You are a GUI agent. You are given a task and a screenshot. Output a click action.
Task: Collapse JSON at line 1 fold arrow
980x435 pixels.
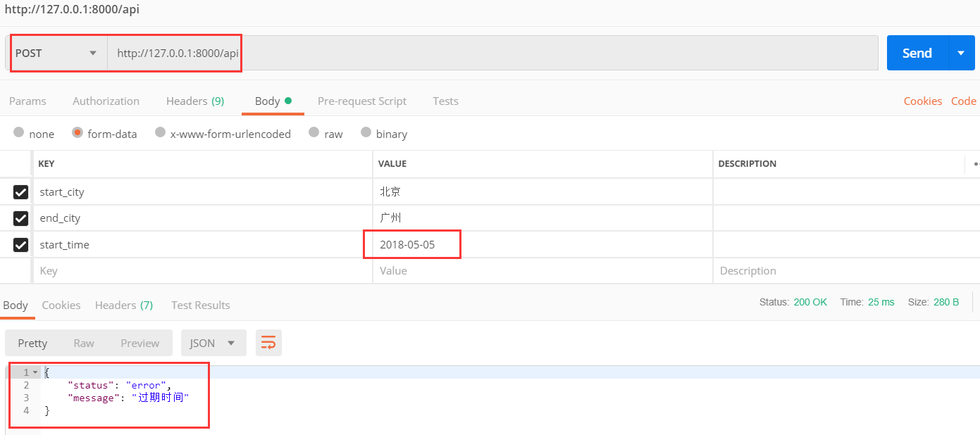point(35,372)
